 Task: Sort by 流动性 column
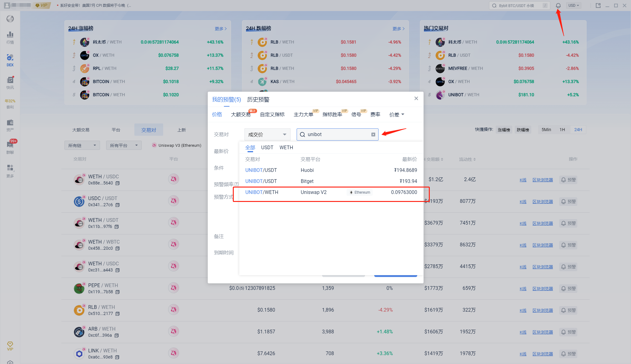pos(467,159)
